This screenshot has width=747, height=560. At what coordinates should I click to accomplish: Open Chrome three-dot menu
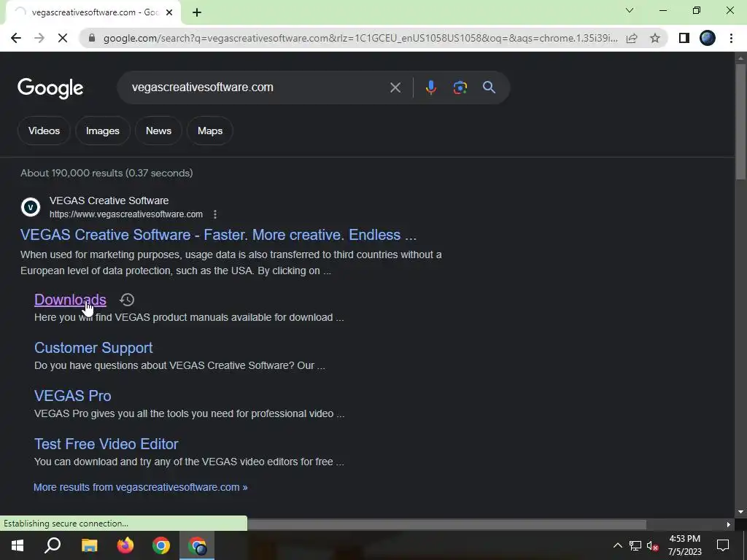[731, 38]
